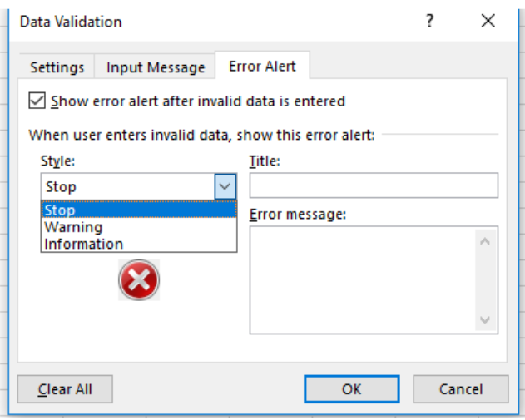
Task: Choose Stop from the Style list
Action: [x=139, y=210]
